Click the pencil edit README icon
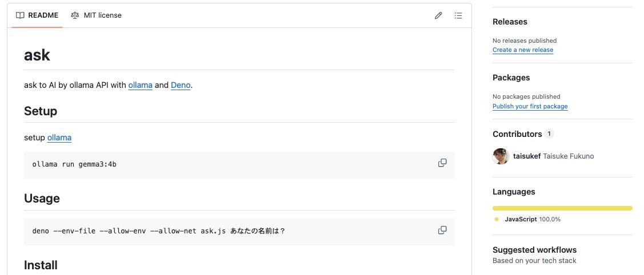 tap(438, 15)
